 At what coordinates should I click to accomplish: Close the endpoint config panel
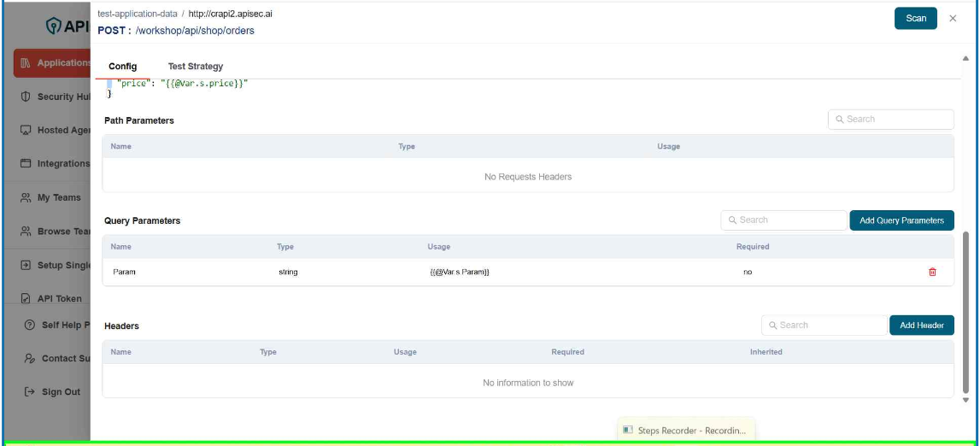click(x=953, y=19)
